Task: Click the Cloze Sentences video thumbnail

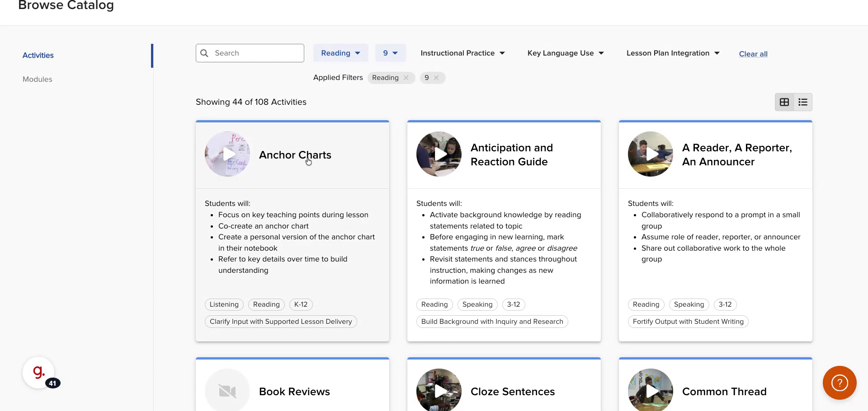Action: (439, 391)
